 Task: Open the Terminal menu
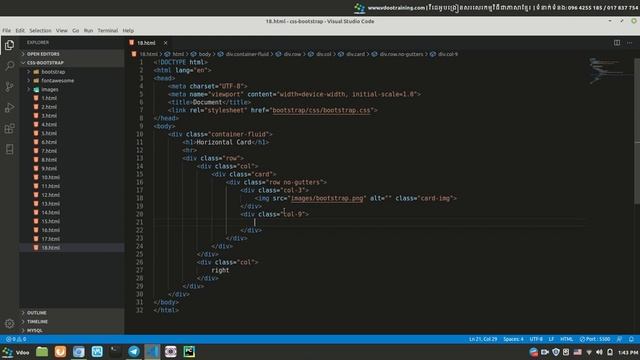(x=108, y=31)
